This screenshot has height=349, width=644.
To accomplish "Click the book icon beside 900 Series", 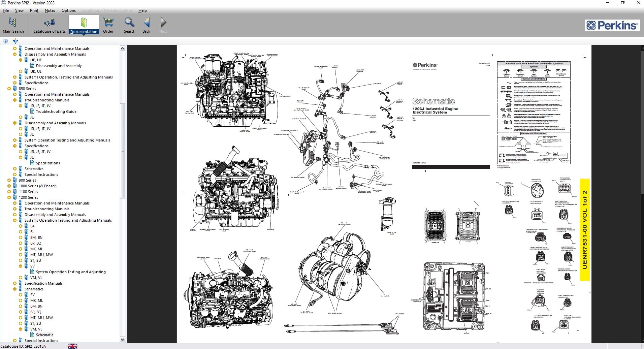I will tap(15, 180).
